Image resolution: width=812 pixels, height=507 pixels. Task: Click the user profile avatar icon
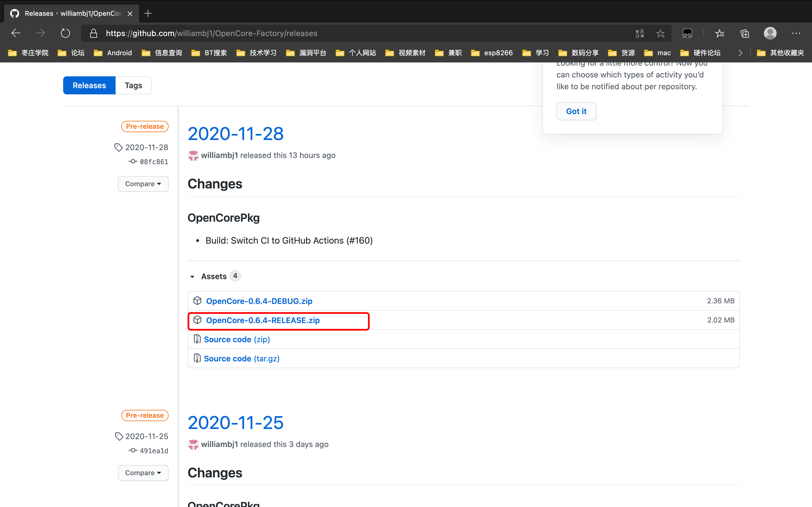(x=770, y=33)
